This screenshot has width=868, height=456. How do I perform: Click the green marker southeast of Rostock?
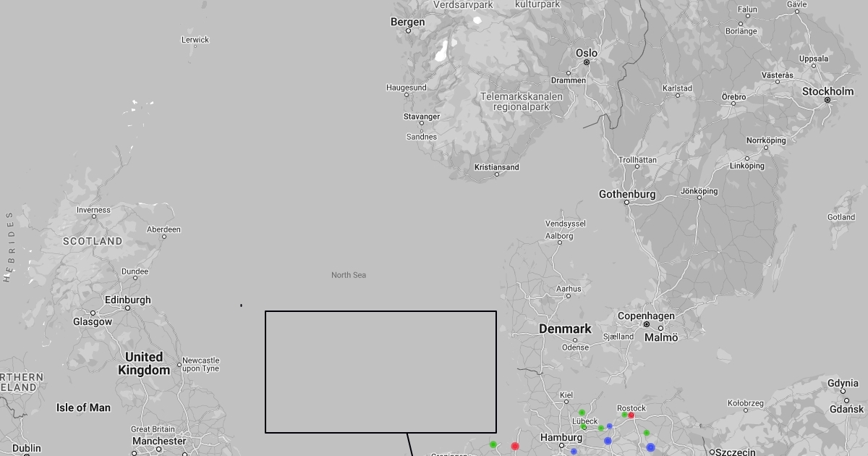coord(647,433)
